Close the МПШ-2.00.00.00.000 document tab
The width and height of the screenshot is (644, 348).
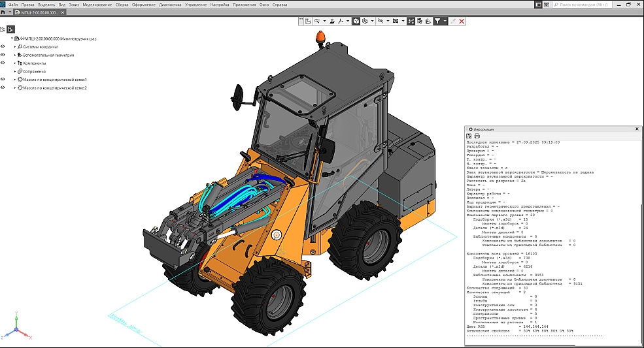pos(63,12)
